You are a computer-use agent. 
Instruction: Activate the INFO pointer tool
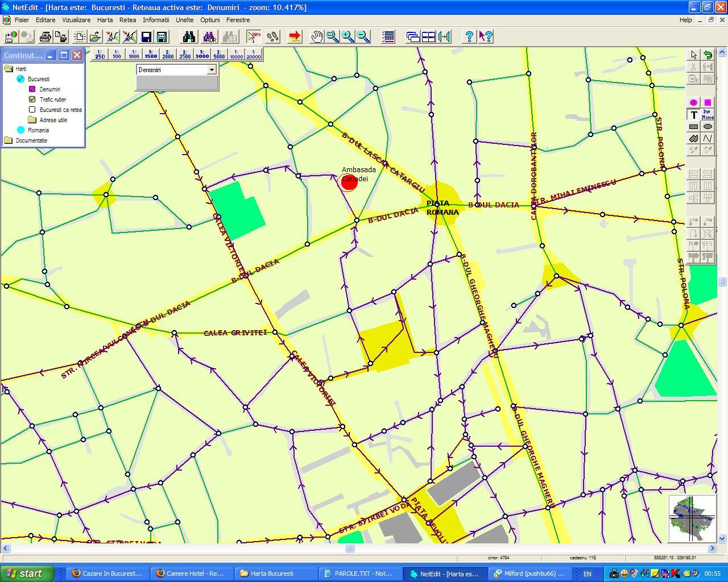pos(254,37)
